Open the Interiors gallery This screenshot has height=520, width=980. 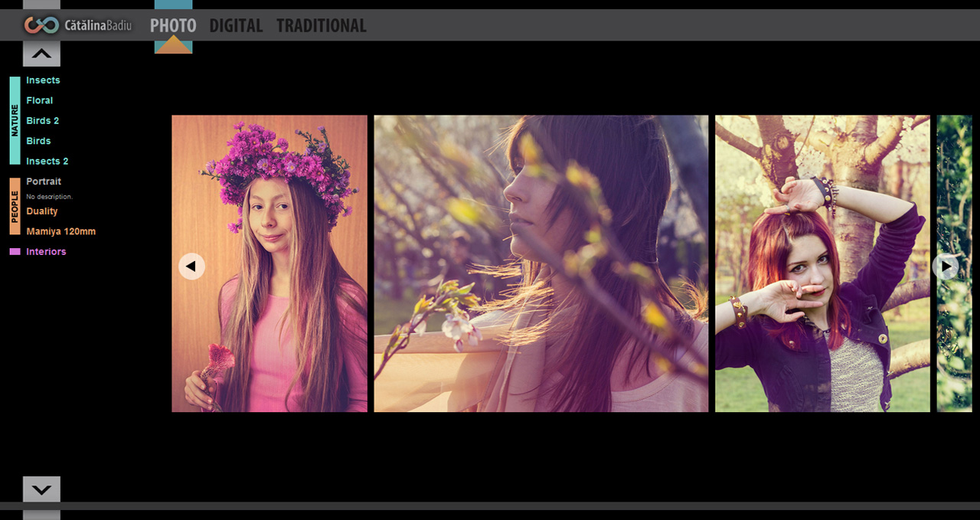click(46, 252)
